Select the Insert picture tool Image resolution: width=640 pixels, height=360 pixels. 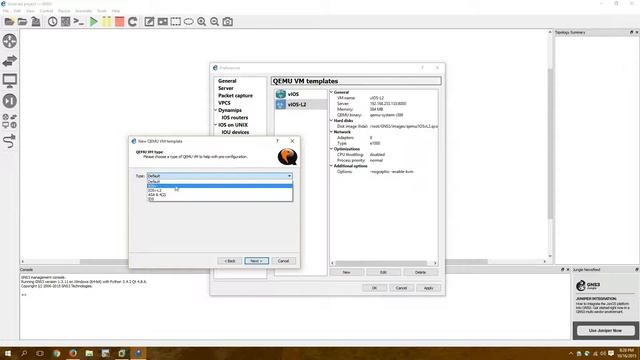pos(162,22)
